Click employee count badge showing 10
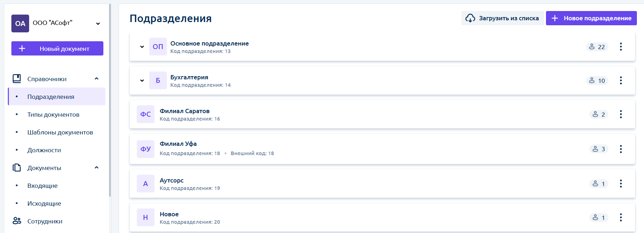This screenshot has height=233, width=644. pyautogui.click(x=597, y=80)
